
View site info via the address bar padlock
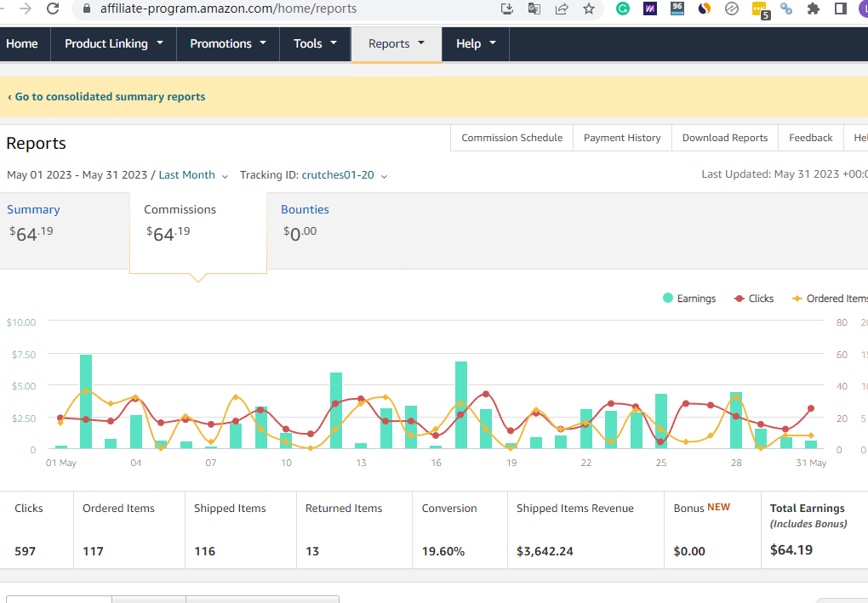86,9
